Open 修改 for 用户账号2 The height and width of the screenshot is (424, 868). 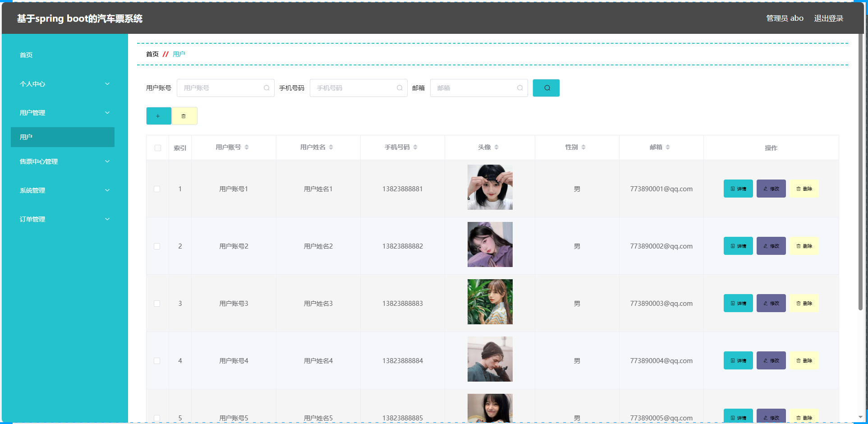[x=771, y=246]
